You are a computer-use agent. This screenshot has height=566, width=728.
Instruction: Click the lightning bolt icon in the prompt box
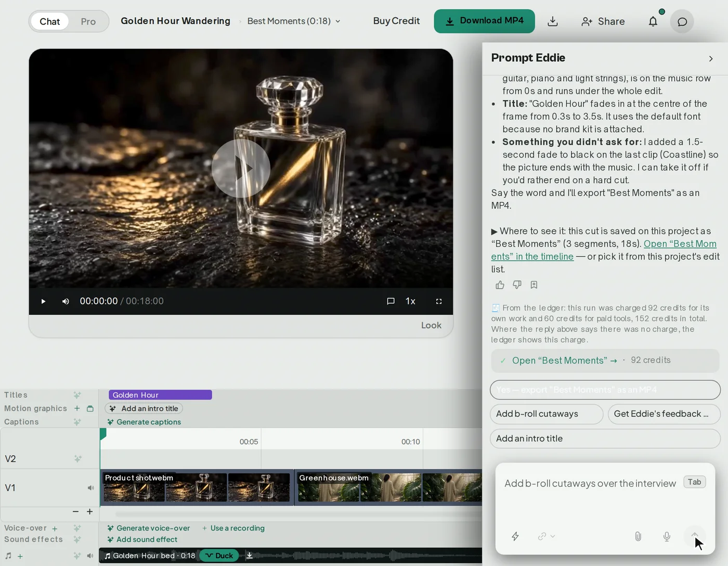(x=515, y=536)
